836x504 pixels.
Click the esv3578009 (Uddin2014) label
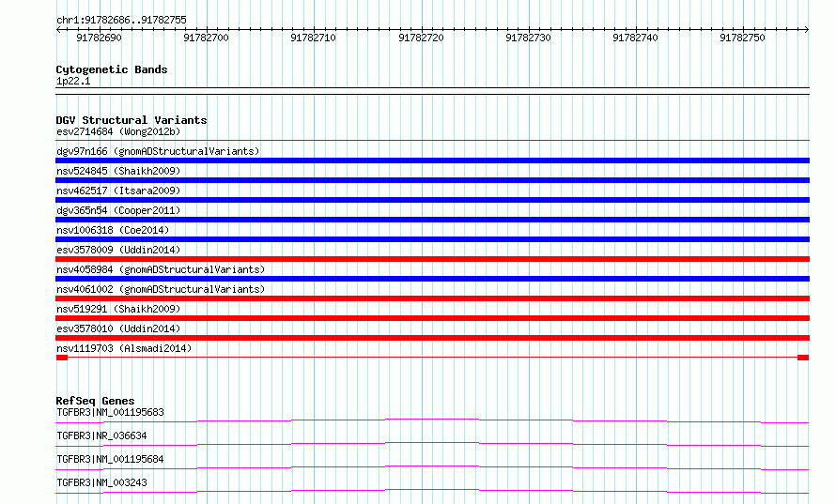tap(118, 250)
